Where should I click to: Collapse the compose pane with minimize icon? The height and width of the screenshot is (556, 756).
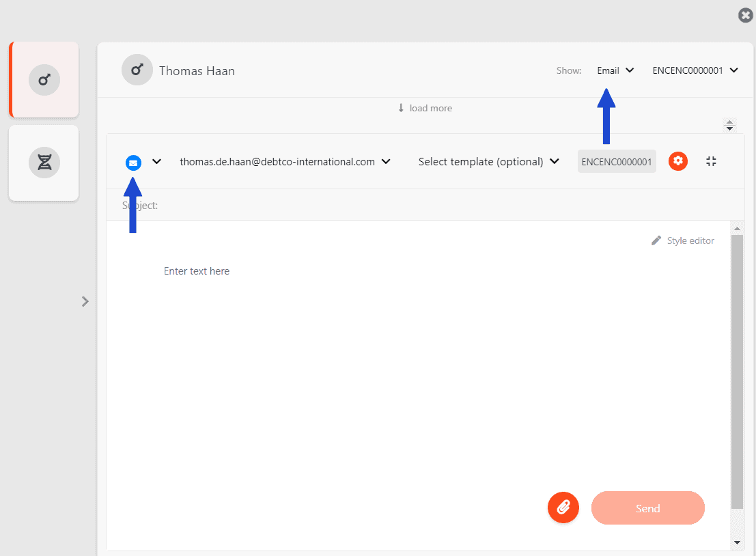click(x=711, y=161)
